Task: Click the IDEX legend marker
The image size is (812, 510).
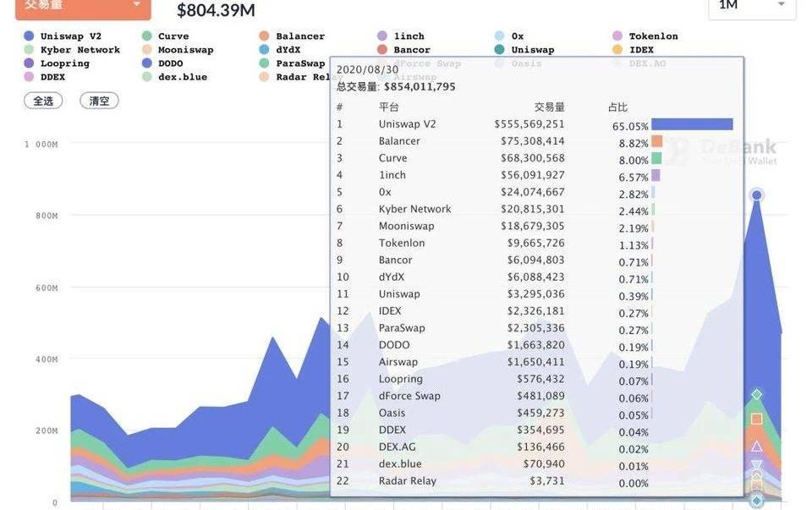Action: [x=617, y=50]
